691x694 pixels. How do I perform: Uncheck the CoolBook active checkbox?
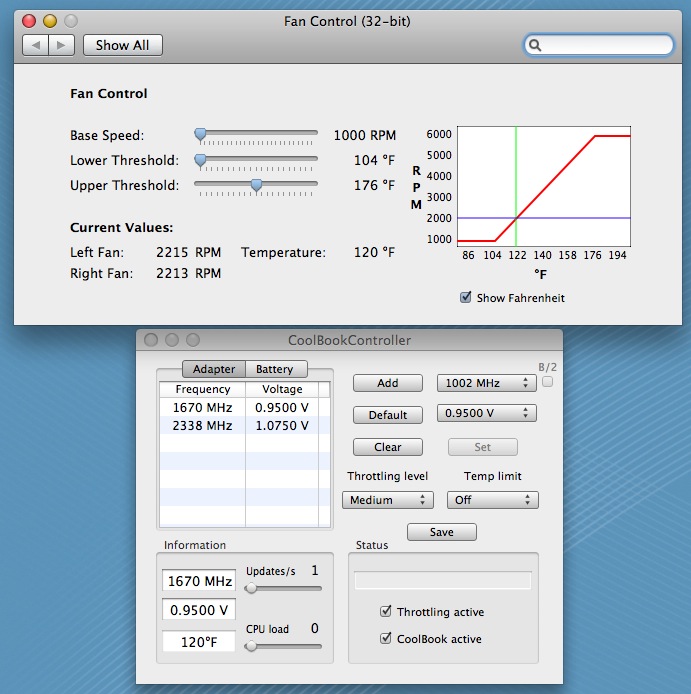tap(386, 638)
